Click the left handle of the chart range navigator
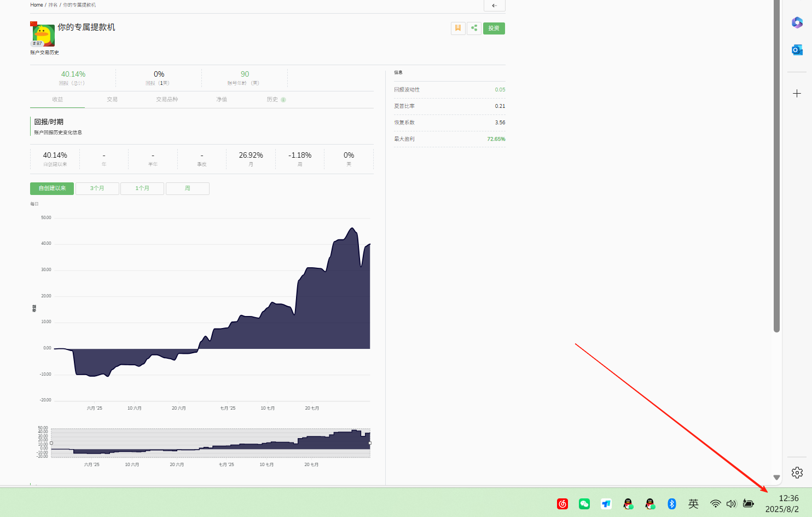Viewport: 812px width, 517px height. pyautogui.click(x=51, y=443)
